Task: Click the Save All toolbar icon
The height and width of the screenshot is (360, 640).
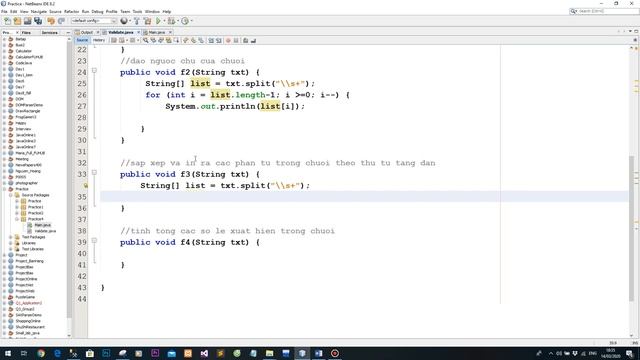Action: point(38,21)
